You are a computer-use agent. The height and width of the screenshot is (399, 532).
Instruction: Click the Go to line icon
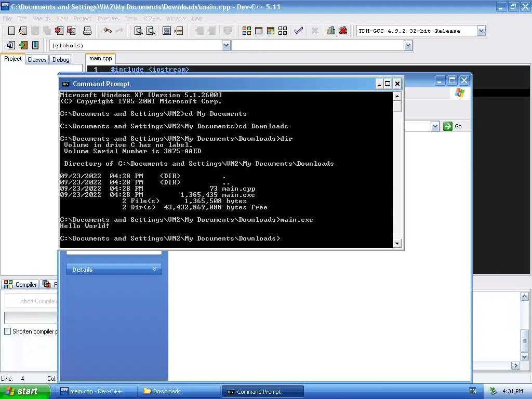(x=179, y=31)
